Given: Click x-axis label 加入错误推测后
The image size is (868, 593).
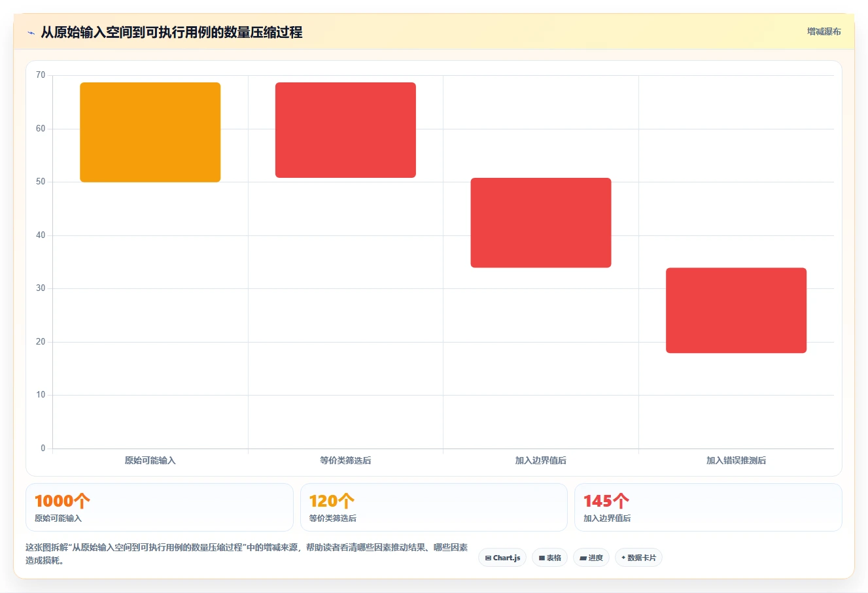Looking at the screenshot, I should point(736,460).
